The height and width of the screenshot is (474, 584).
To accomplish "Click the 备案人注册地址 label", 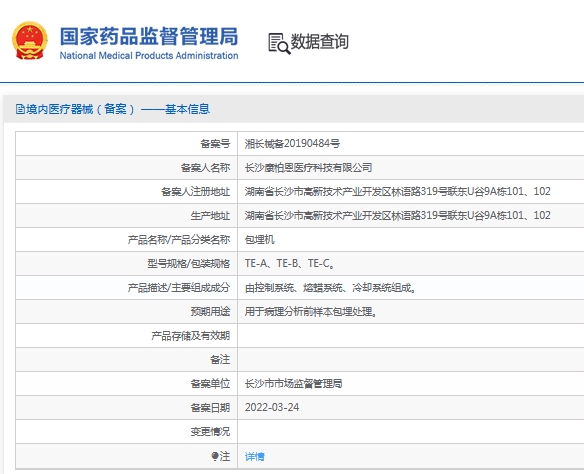I will [x=196, y=191].
